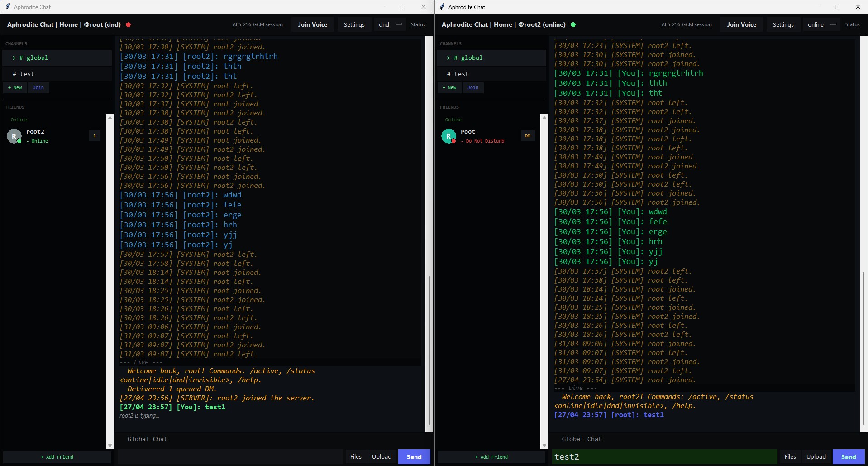868x466 pixels.
Task: Click left friends list scroll-down arrow
Action: tap(110, 446)
